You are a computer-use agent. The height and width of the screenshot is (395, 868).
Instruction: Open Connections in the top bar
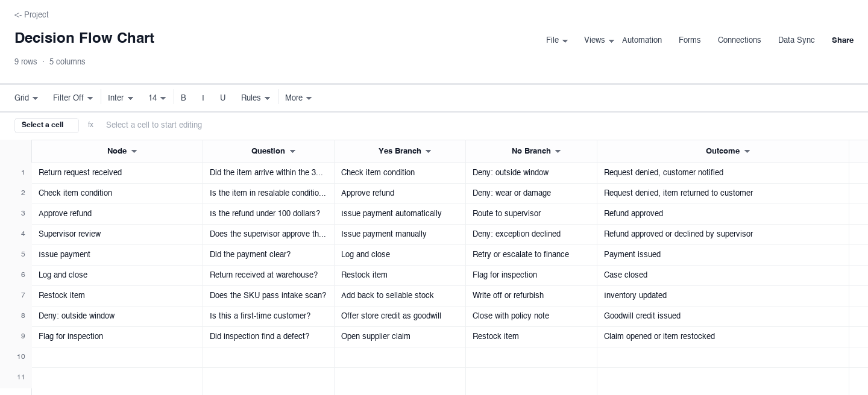[739, 40]
